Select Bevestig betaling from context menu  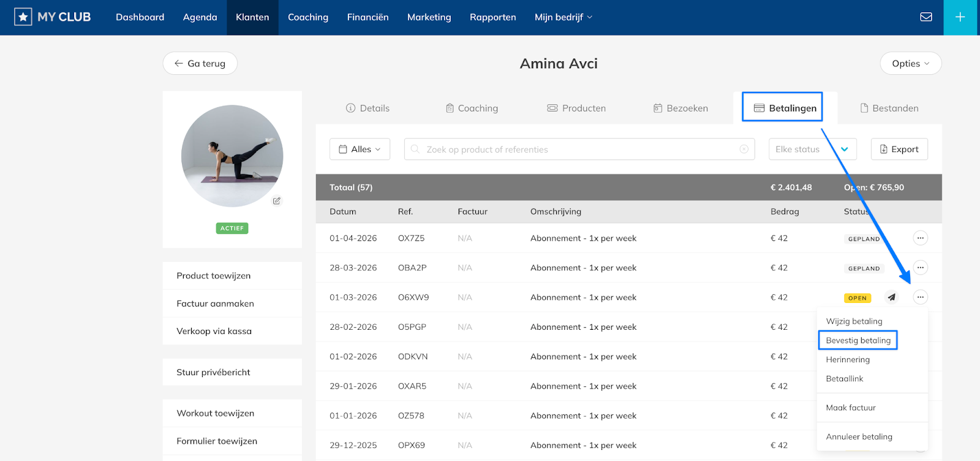858,340
